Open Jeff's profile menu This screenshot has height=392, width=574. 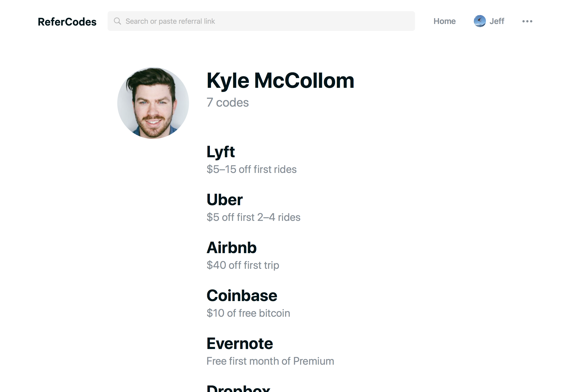click(496, 21)
